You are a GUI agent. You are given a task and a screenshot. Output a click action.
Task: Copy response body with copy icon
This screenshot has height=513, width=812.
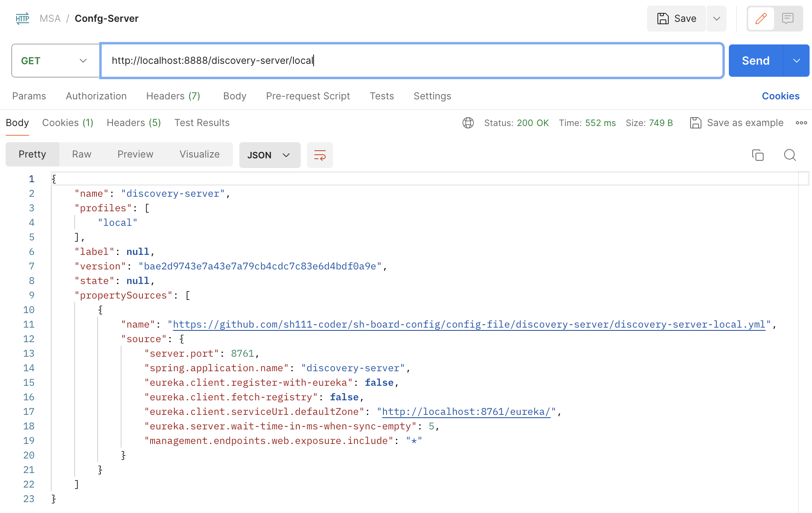pos(758,155)
